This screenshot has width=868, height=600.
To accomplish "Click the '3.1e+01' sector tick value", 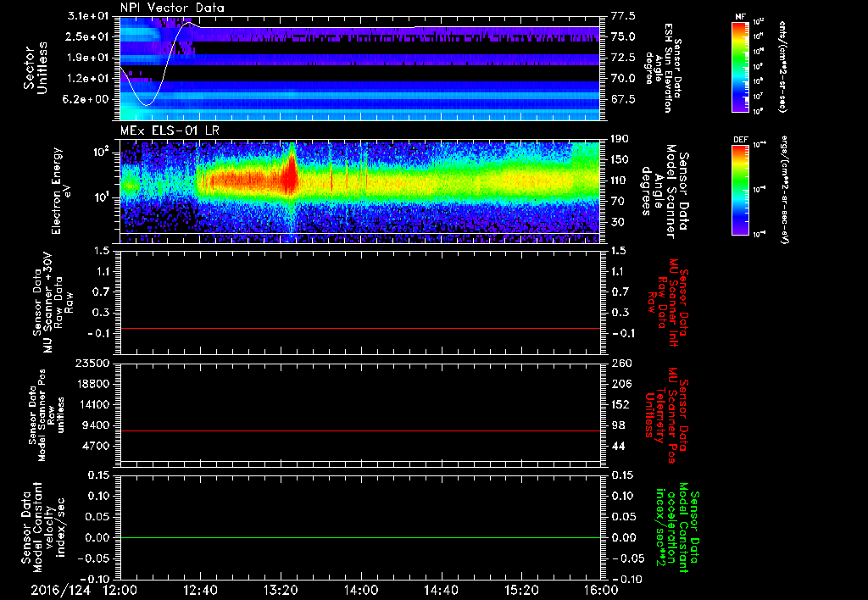I will tap(88, 15).
